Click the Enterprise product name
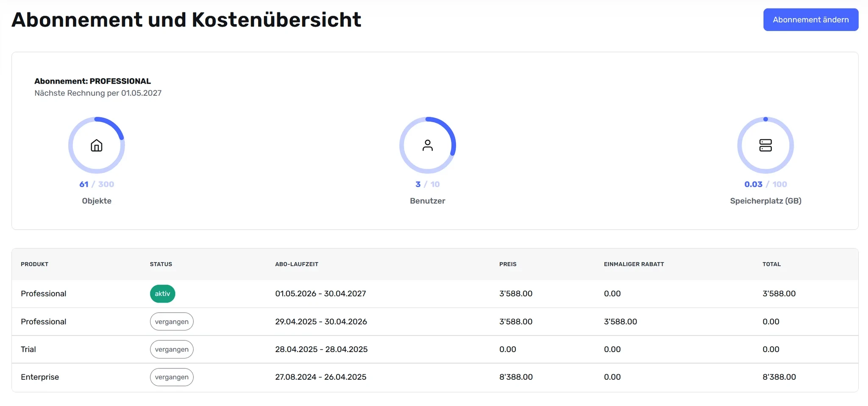Screen dimensions: 868x406 point(40,377)
